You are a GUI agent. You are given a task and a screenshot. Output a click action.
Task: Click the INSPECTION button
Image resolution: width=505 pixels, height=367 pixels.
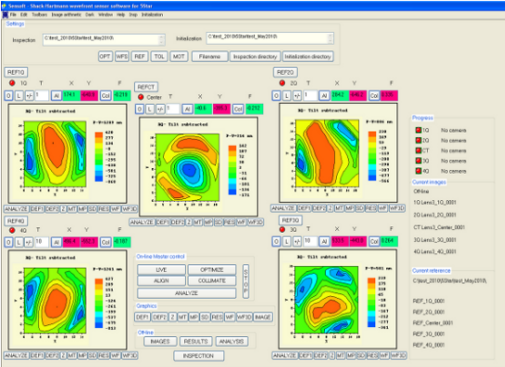point(199,356)
